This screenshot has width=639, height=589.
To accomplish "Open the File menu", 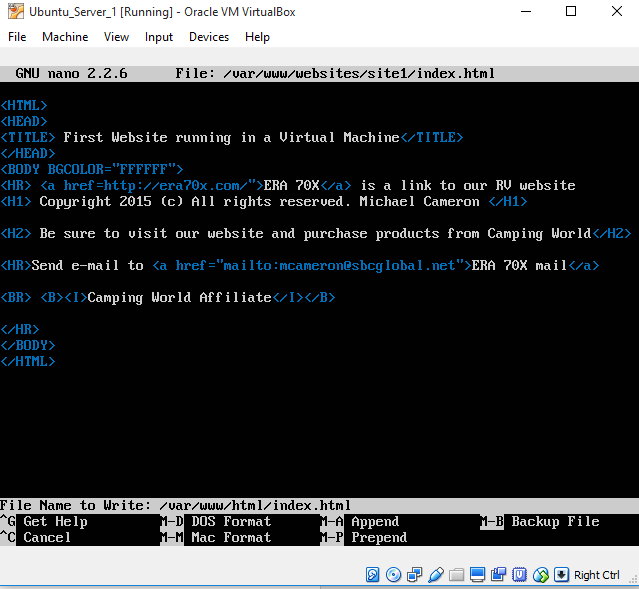I will tap(17, 37).
